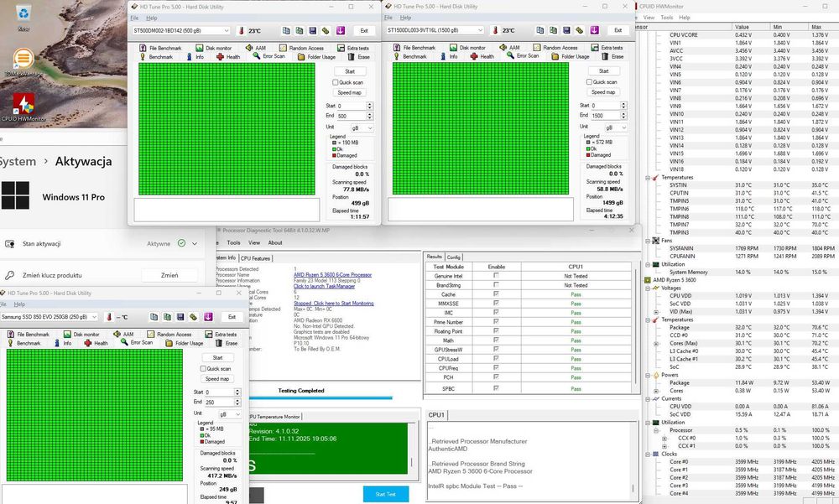Switch to Random Access tab in Samsung SSD window
This screenshot has width=839, height=504.
(169, 335)
